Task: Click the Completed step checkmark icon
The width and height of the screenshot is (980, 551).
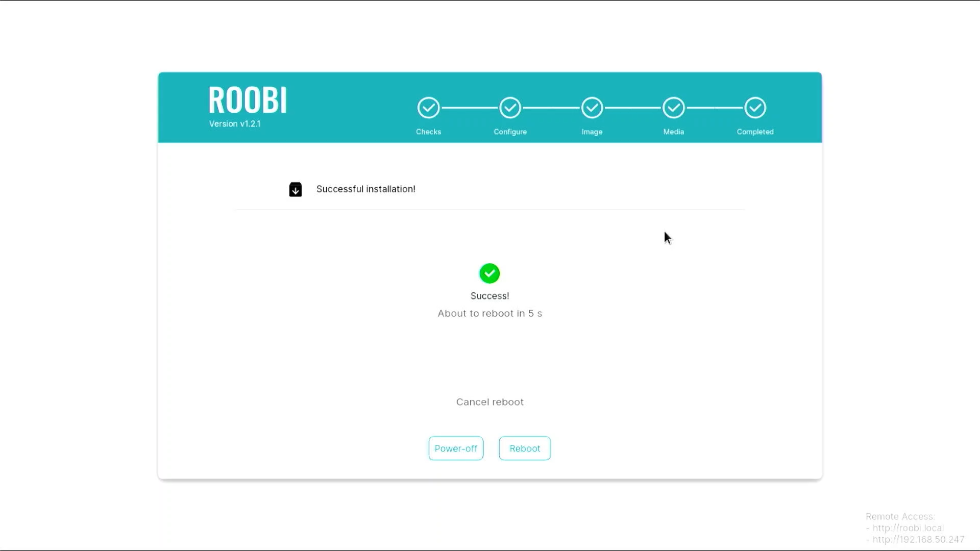Action: tap(755, 108)
